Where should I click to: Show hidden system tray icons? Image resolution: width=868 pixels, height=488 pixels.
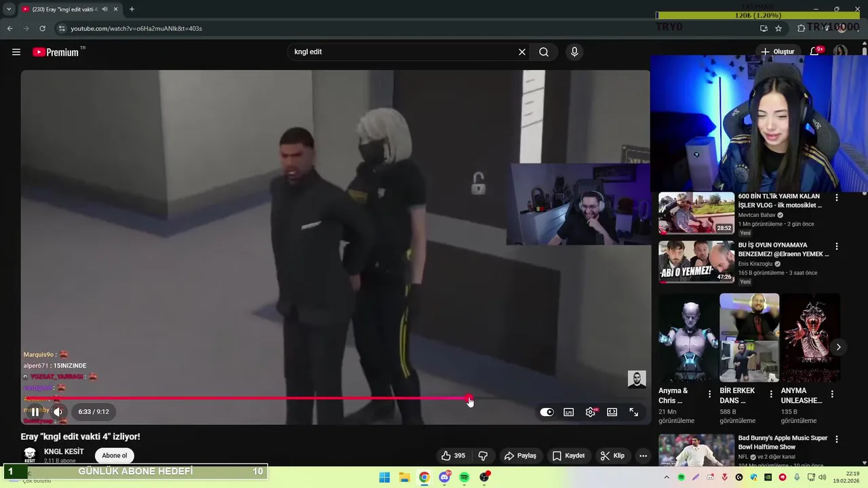[x=667, y=477]
